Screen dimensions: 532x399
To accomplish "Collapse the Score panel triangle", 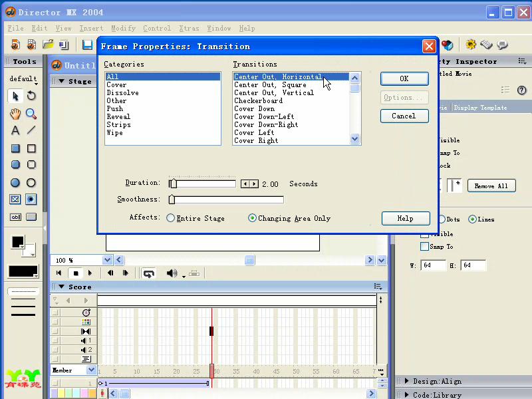I will point(61,287).
